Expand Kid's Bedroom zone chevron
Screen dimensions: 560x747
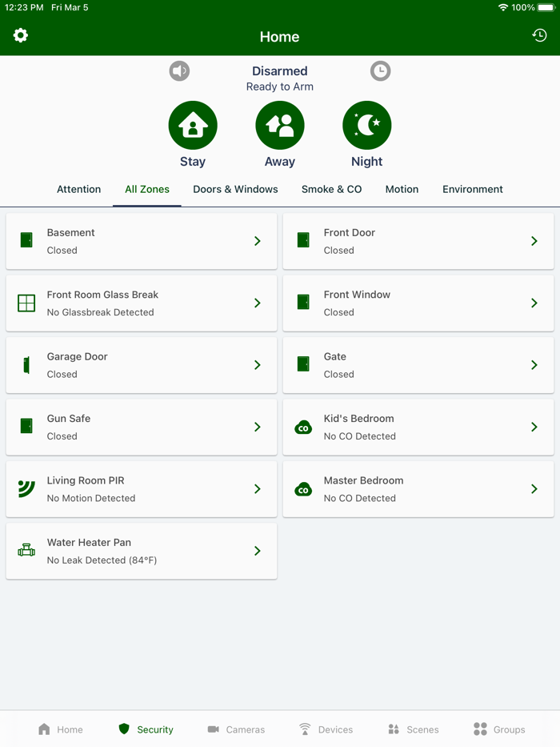(534, 427)
